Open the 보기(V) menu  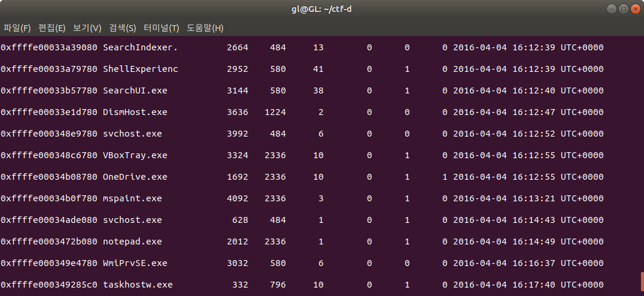[87, 28]
